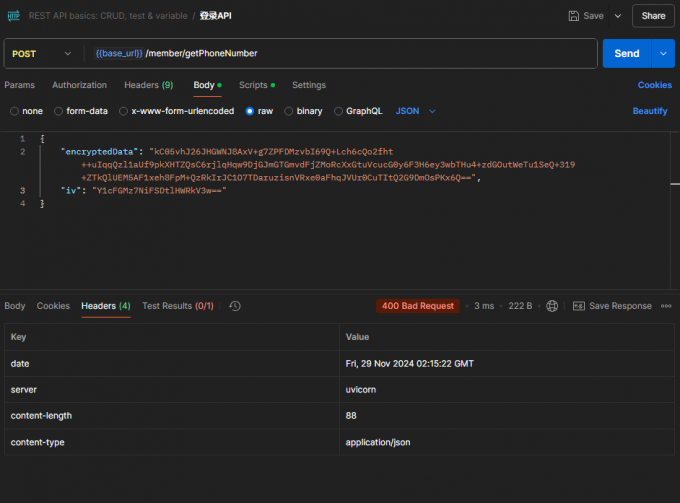The height and width of the screenshot is (503, 680).
Task: Click the {{base_url}} variable in URL
Action: [x=119, y=54]
